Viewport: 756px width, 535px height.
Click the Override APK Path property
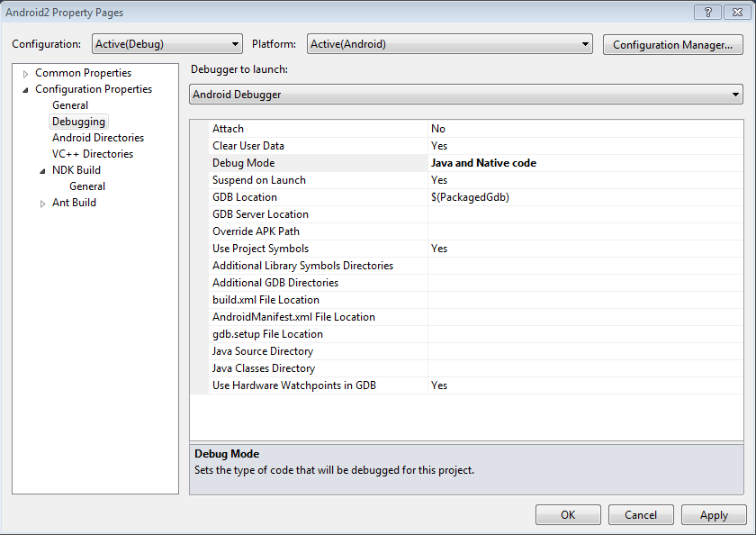[256, 231]
